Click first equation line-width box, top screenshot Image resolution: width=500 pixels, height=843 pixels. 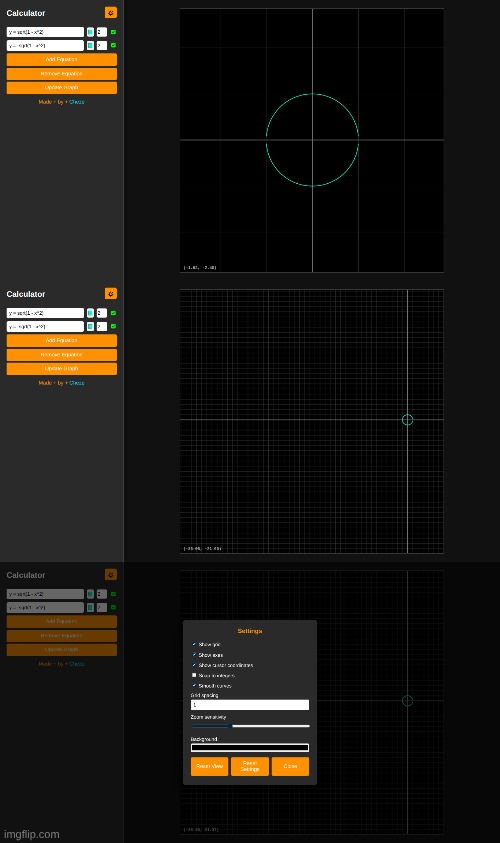point(102,32)
